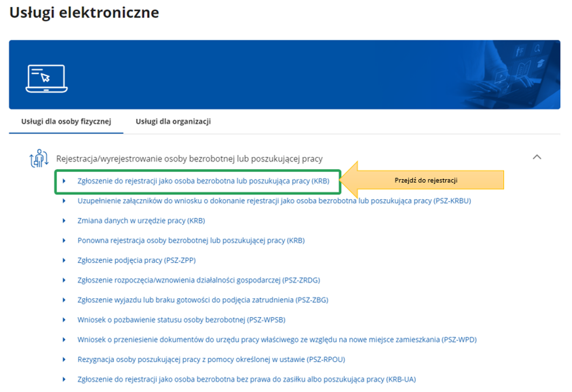Click arrow bullet before Uzupełnienie załączników link
This screenshot has height=392, width=572.
pyautogui.click(x=64, y=201)
